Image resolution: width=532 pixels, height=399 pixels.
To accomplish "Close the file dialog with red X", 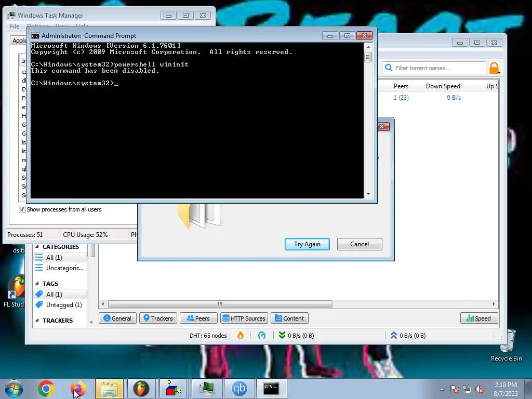I will pyautogui.click(x=383, y=127).
